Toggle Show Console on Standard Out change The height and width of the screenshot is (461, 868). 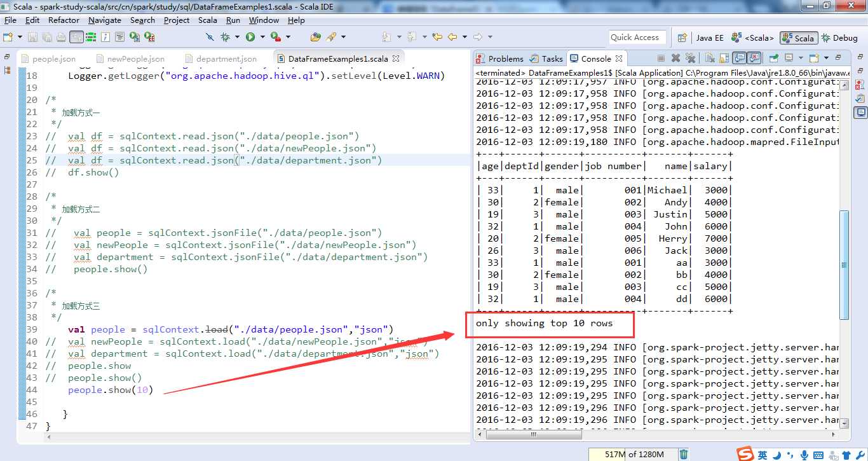(x=739, y=58)
